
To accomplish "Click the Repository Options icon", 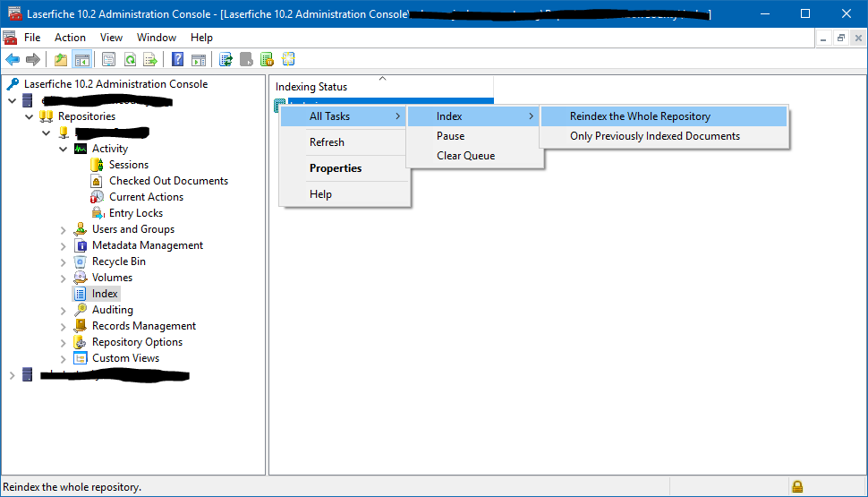I will [x=81, y=342].
